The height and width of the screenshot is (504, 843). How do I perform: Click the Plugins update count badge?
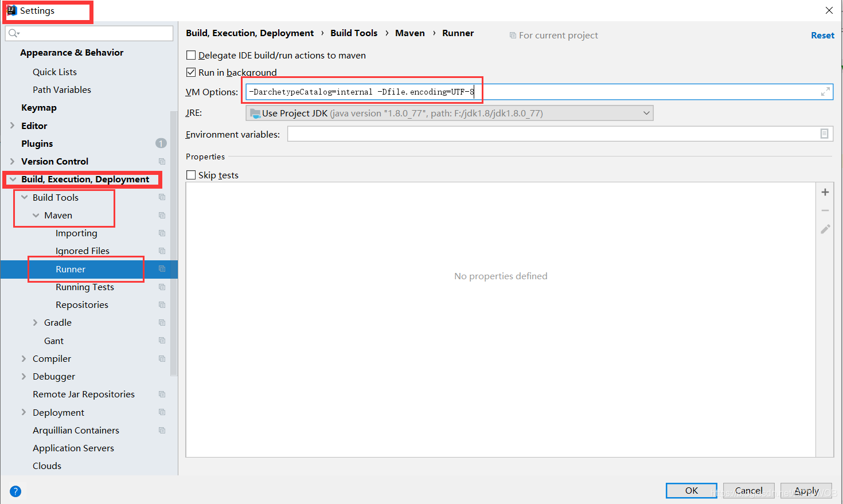click(161, 143)
